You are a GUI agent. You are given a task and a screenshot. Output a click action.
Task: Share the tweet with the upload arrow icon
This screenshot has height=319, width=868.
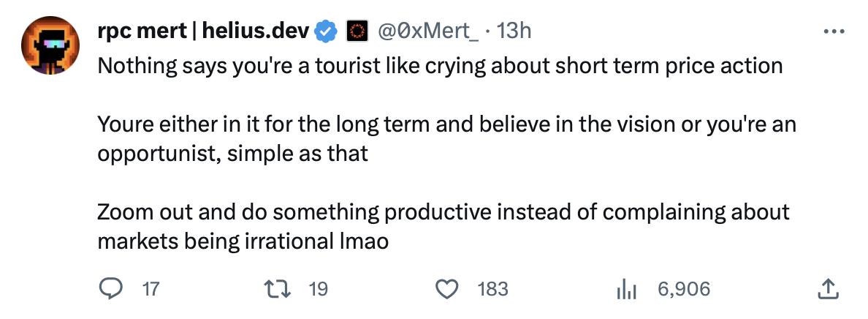point(827,289)
